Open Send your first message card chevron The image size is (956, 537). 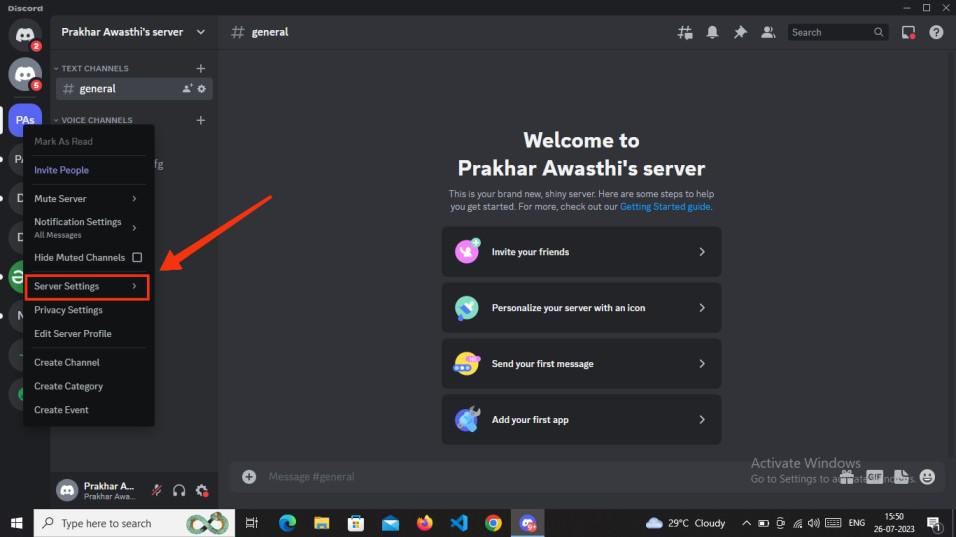(x=702, y=364)
